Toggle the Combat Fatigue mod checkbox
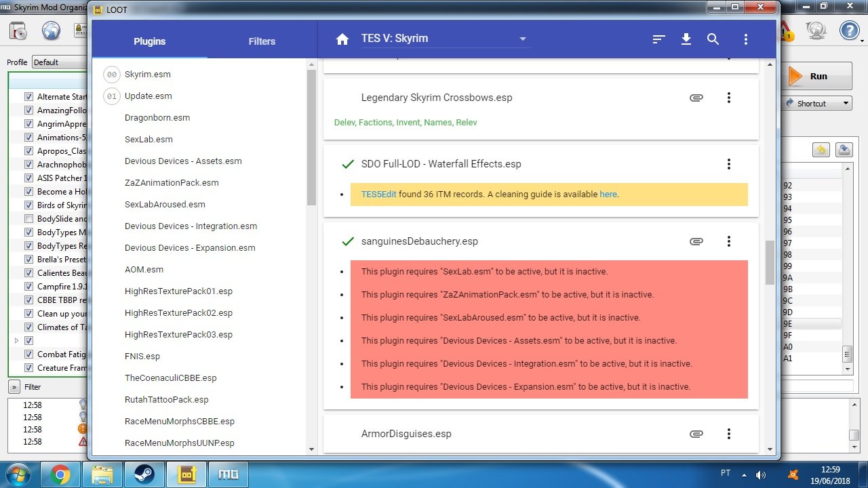This screenshot has height=488, width=868. [28, 354]
